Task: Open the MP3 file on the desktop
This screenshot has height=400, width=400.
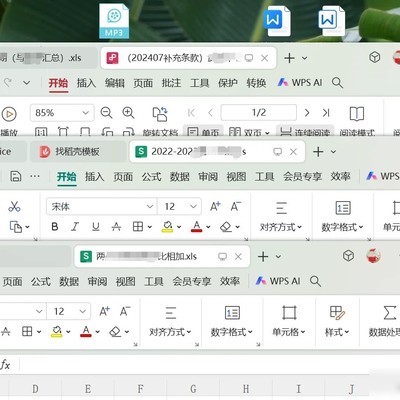Action: 114,21
